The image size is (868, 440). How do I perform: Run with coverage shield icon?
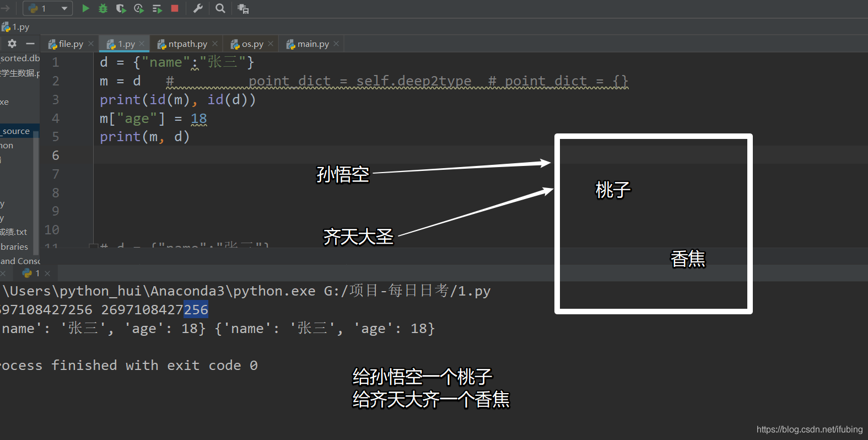121,8
